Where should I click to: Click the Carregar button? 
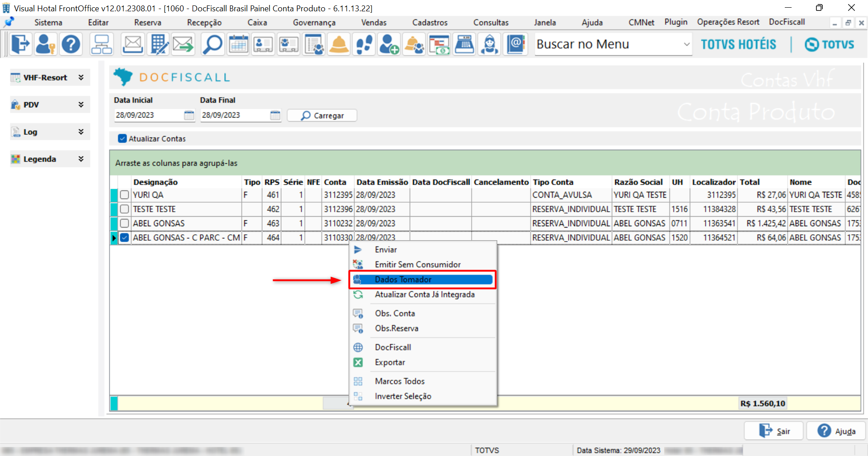pos(322,116)
